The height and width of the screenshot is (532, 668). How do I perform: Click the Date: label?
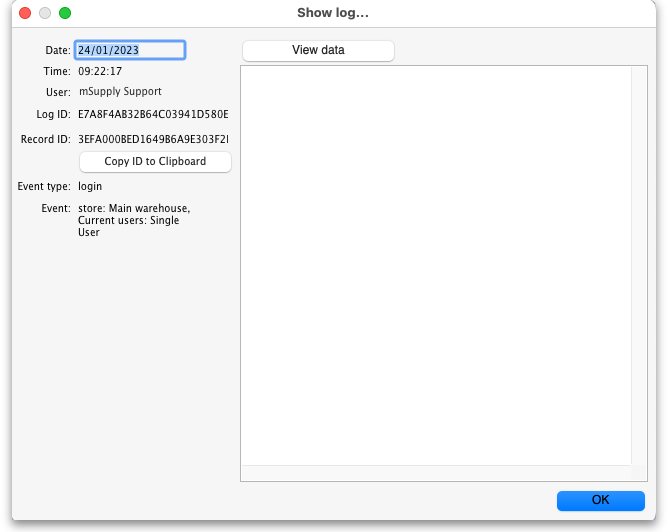coord(57,50)
